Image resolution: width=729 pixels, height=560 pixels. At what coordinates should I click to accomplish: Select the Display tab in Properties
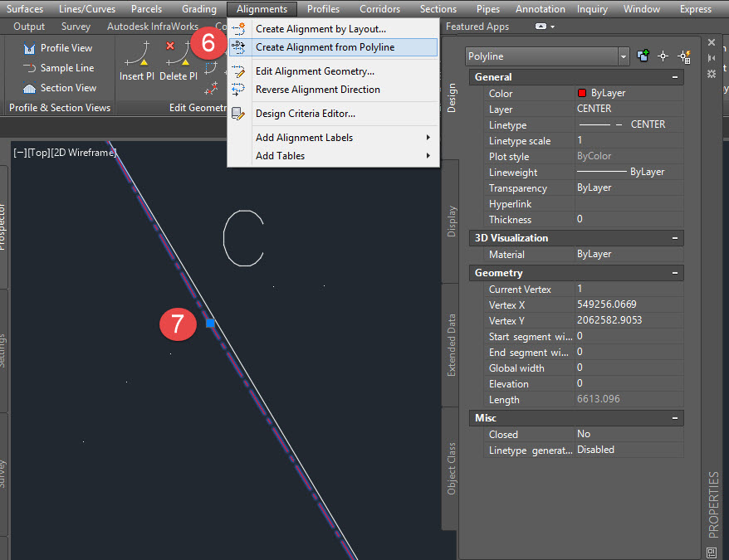tap(451, 222)
